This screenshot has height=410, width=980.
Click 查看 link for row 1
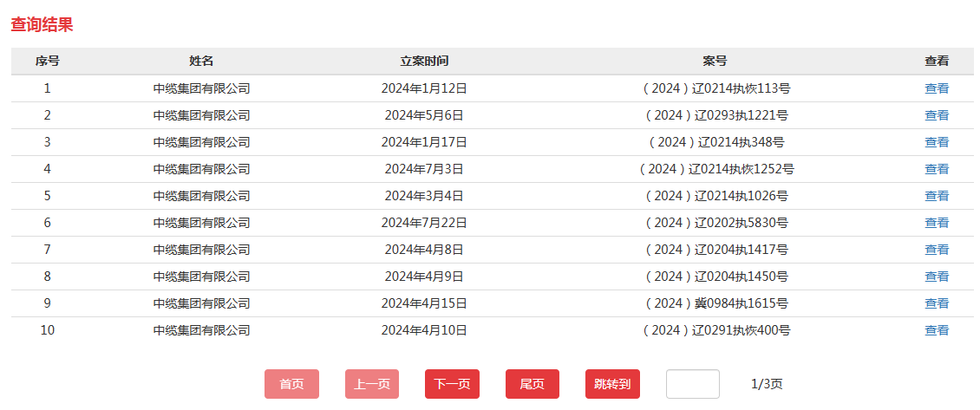(x=937, y=88)
